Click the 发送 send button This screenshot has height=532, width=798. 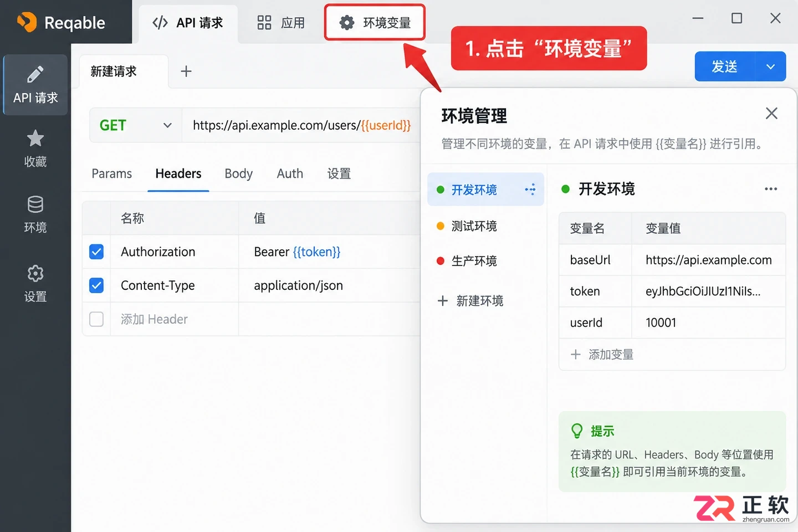pos(725,66)
